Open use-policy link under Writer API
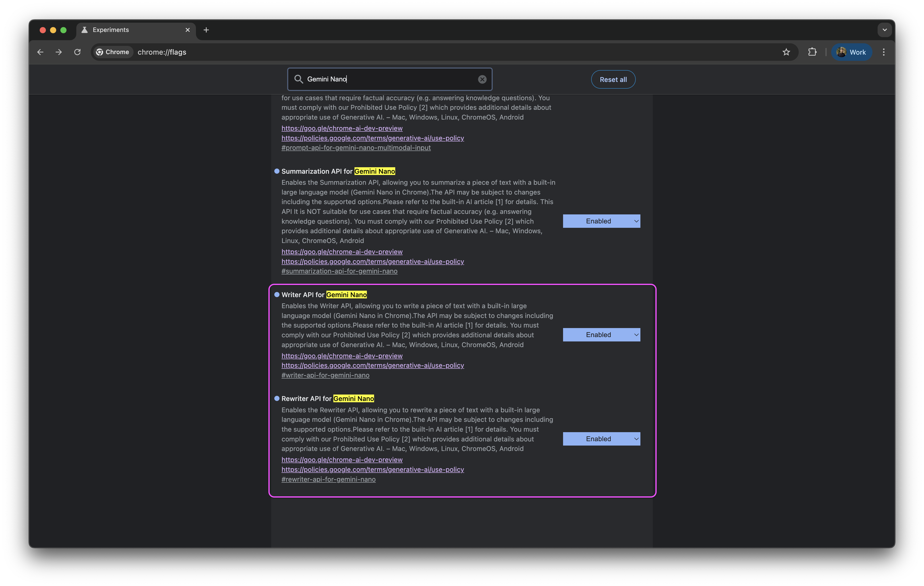The image size is (924, 586). click(373, 365)
